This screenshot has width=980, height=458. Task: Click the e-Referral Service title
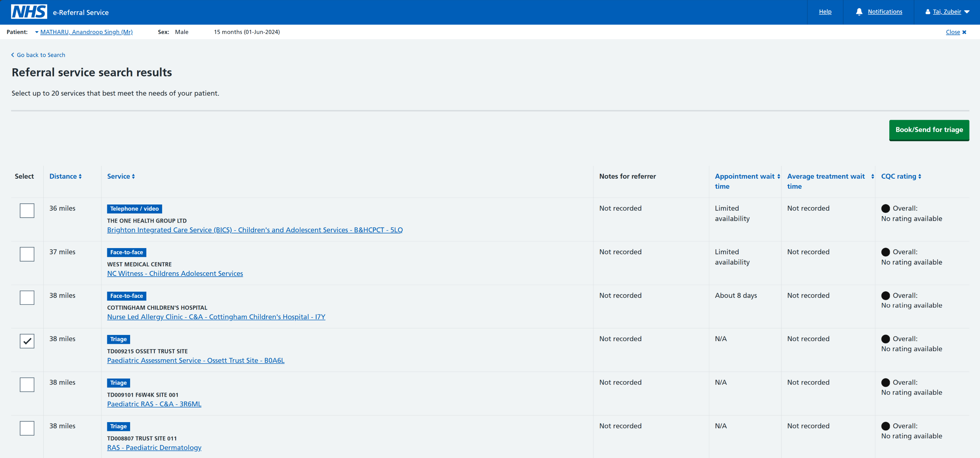click(81, 12)
